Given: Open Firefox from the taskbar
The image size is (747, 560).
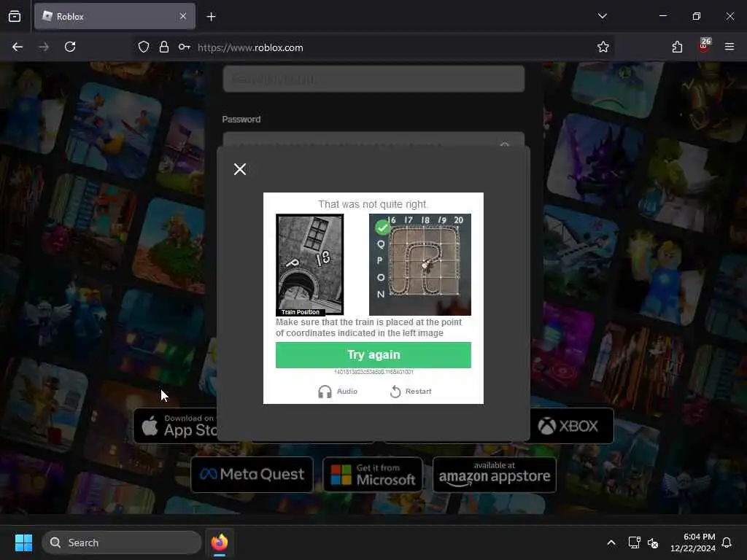Looking at the screenshot, I should 219,542.
